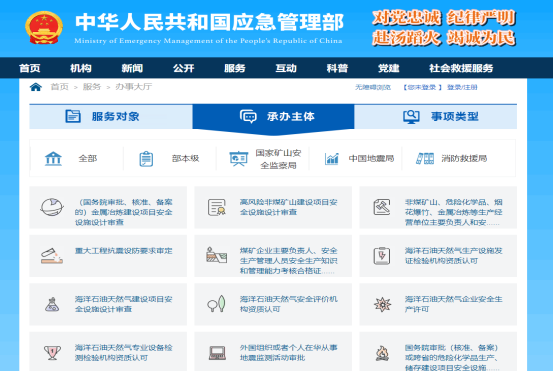
Task: Select the 承办主体 tab
Action: pyautogui.click(x=273, y=117)
